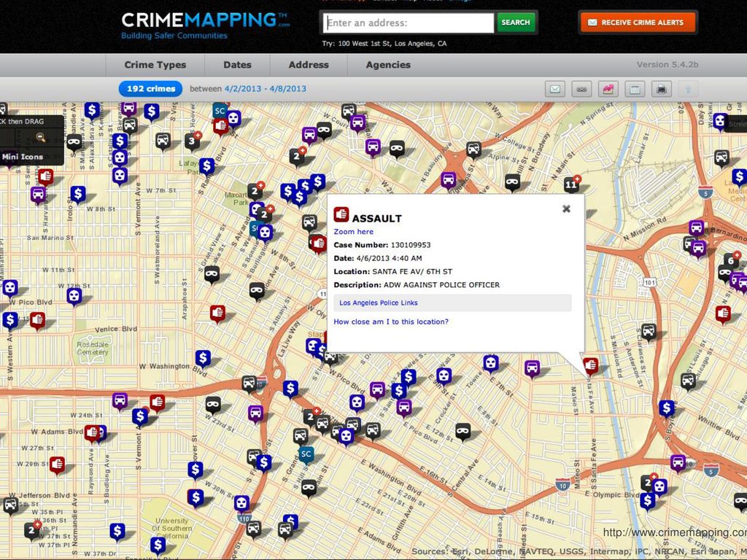Click the SC marker near S Grand Ave
Image resolution: width=747 pixels, height=560 pixels.
[306, 454]
